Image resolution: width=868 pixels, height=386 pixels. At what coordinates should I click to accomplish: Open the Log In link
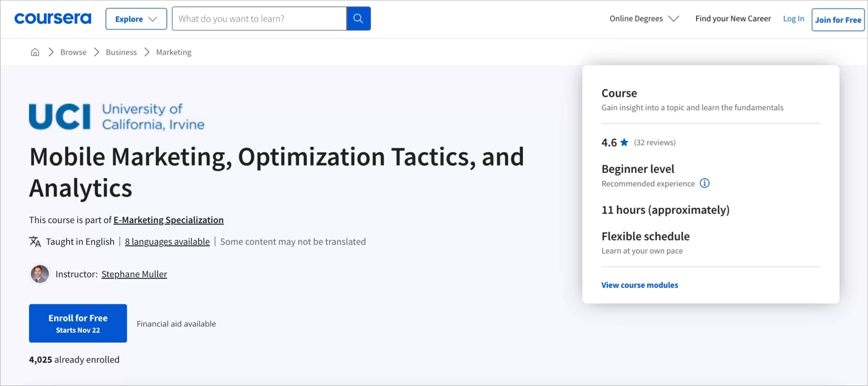[793, 19]
